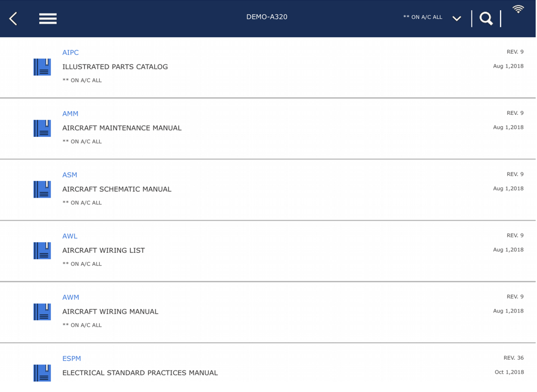
Task: Click REV. 9 in the AWM row
Action: (x=515, y=297)
